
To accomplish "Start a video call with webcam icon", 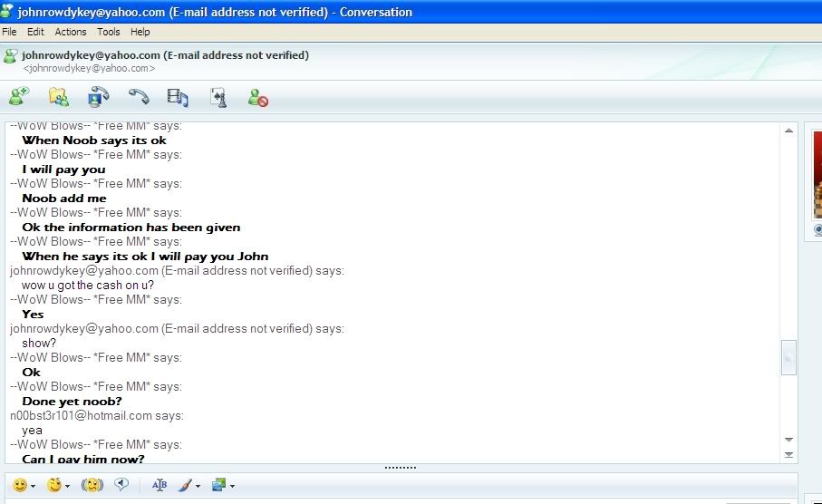I will [x=98, y=97].
